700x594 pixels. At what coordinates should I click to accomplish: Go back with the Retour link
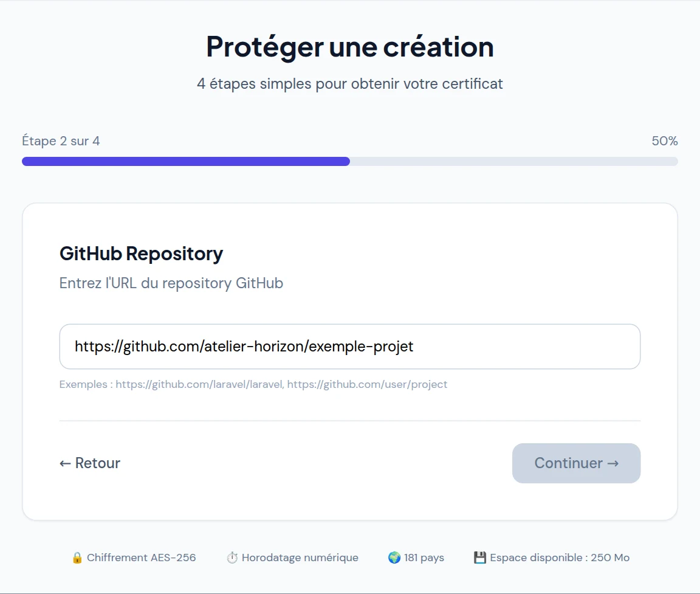[90, 463]
